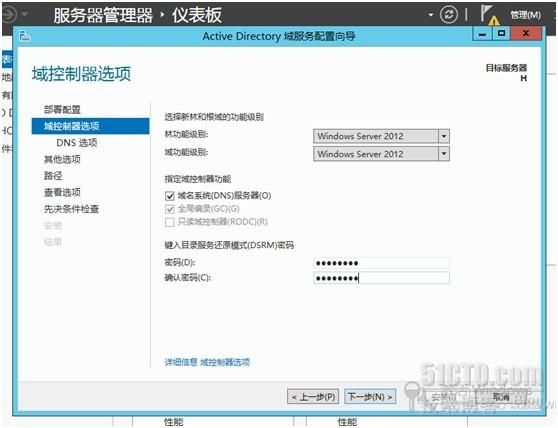
Task: Select 查看选项 in the wizard steps
Action: (x=62, y=192)
